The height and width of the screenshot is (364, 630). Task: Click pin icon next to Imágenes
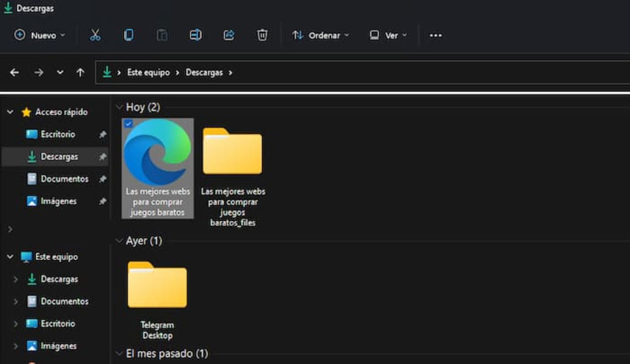pyautogui.click(x=103, y=201)
